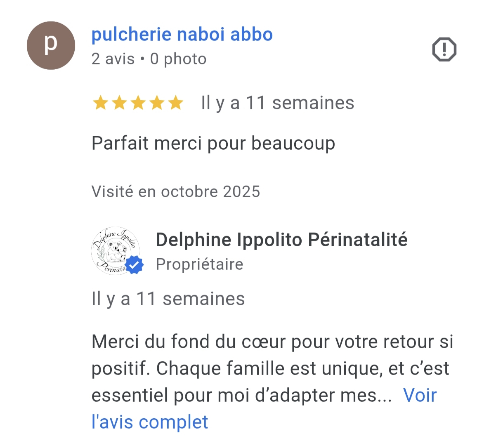503x448 pixels.
Task: Open pulcherie naboi abbo's profile link
Action: click(x=182, y=35)
